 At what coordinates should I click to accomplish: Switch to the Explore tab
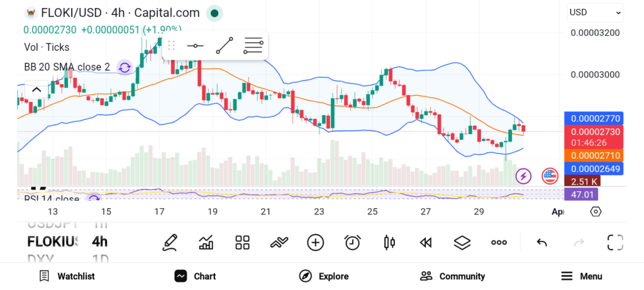[323, 276]
